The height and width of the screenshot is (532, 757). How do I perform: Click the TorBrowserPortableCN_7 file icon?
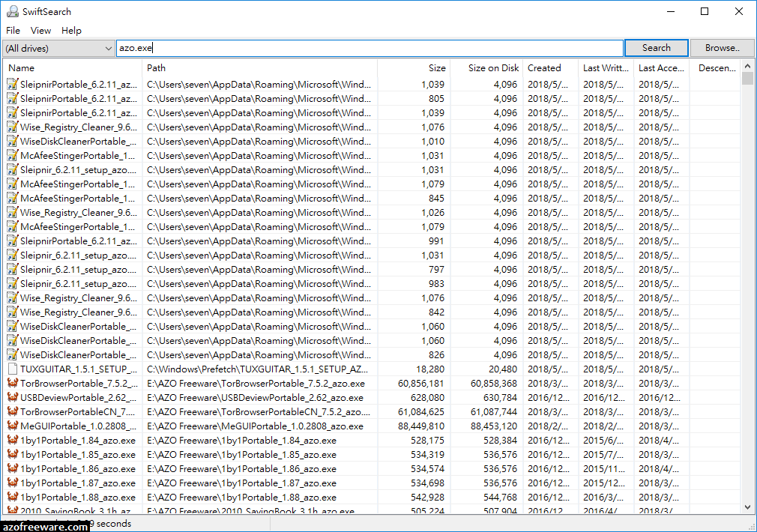(x=13, y=411)
